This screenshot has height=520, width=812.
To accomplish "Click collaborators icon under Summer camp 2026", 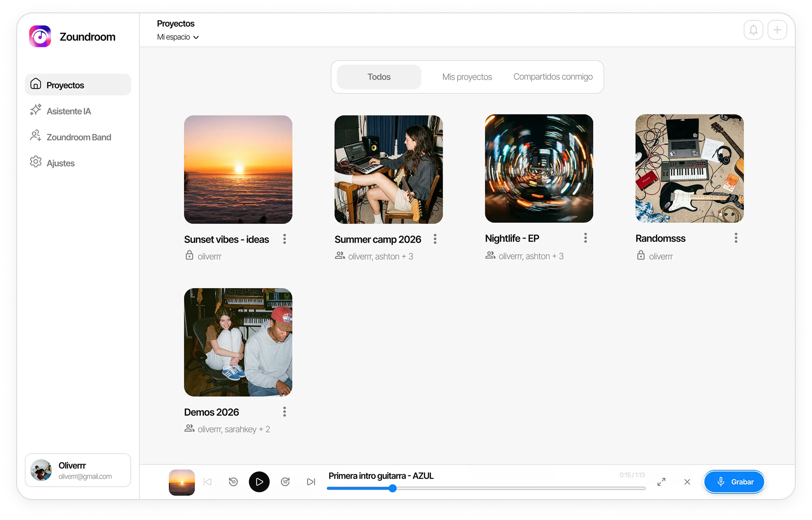I will (x=340, y=255).
